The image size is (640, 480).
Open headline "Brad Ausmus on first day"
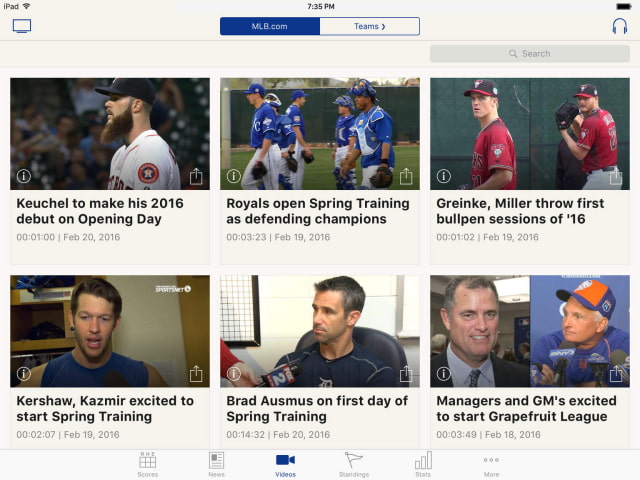point(317,409)
